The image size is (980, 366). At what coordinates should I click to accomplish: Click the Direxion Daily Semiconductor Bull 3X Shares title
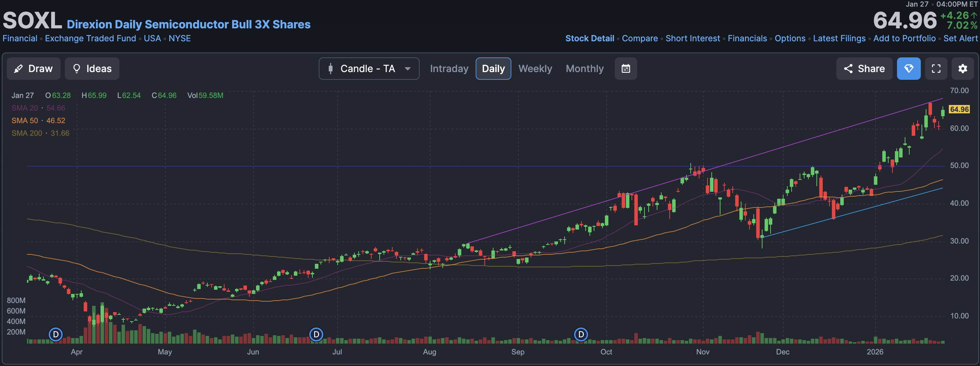(189, 24)
